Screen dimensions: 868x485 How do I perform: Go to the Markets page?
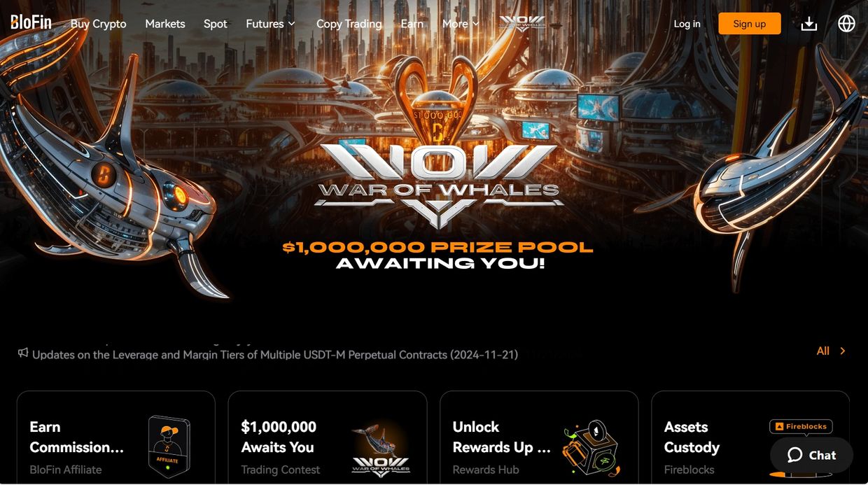[x=165, y=24]
